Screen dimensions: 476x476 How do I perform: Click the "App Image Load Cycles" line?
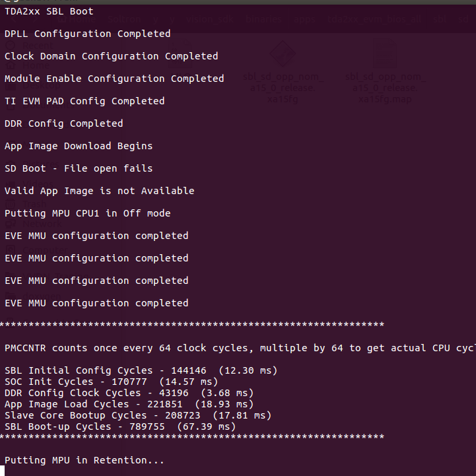pyautogui.click(x=129, y=404)
